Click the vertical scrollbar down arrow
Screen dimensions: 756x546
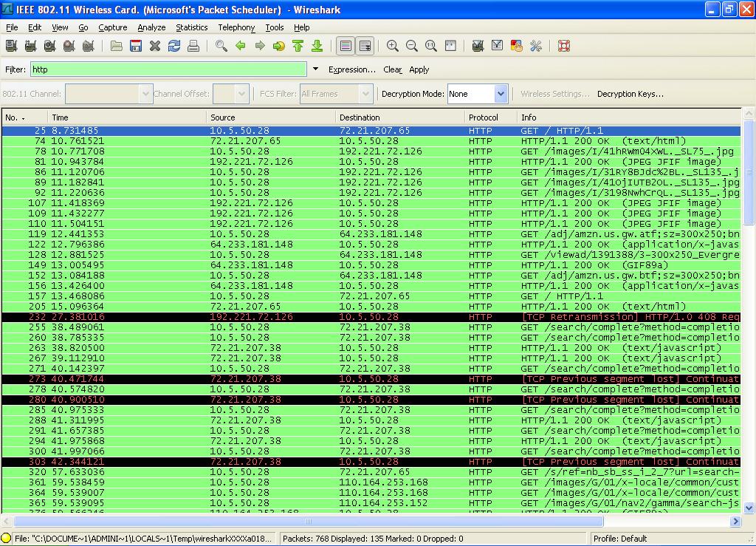click(x=749, y=508)
